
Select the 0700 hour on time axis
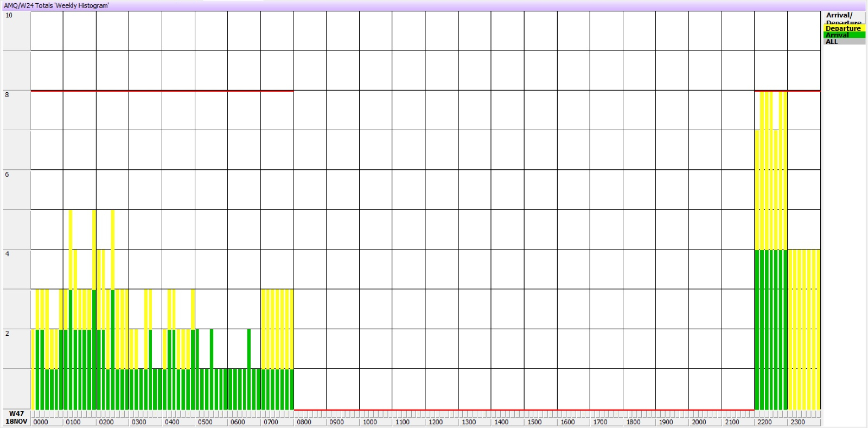pyautogui.click(x=271, y=422)
